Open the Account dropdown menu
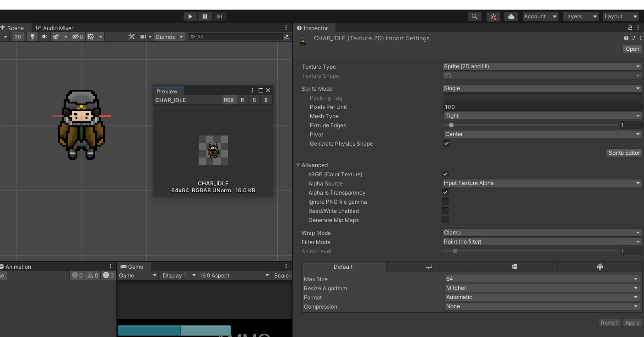The width and height of the screenshot is (644, 337). [x=541, y=16]
